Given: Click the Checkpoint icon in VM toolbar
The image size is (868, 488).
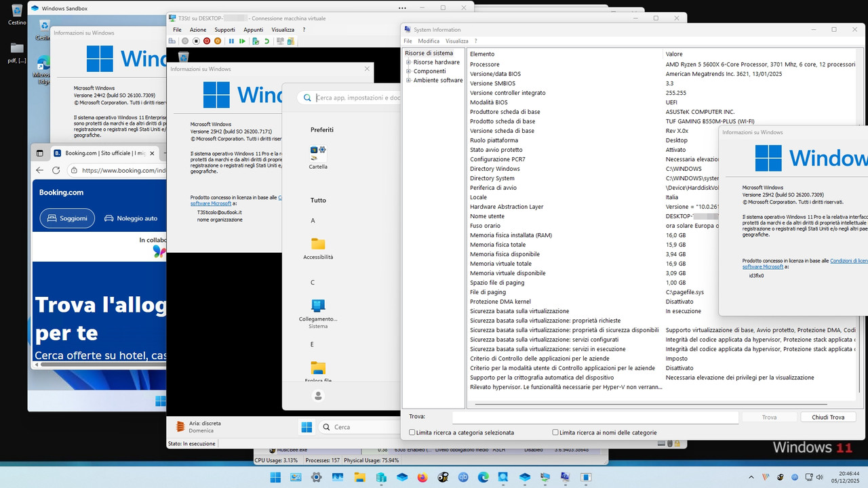Looking at the screenshot, I should coord(256,41).
